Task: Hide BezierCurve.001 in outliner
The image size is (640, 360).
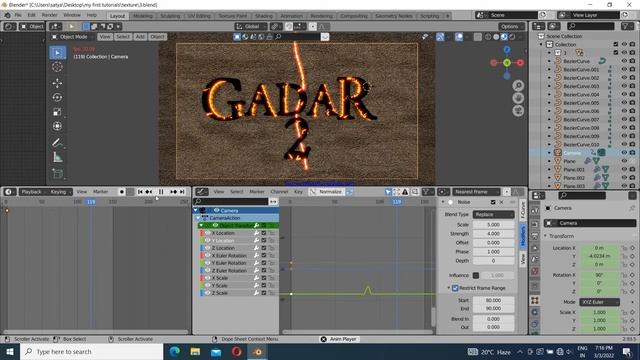Action: [x=624, y=69]
